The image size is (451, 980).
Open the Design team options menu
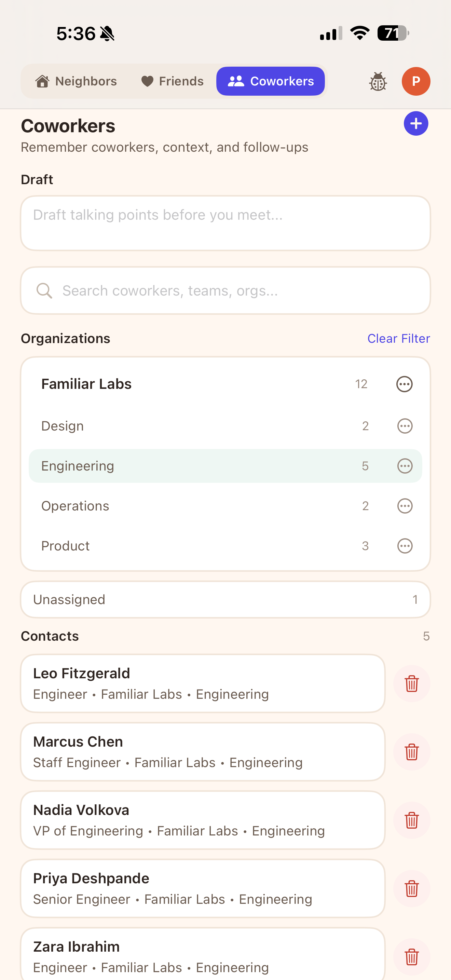404,426
